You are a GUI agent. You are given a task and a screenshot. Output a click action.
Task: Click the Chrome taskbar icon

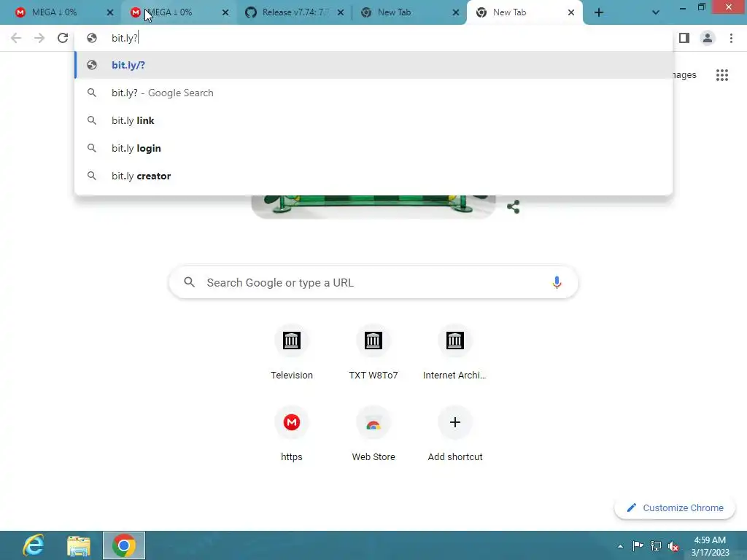(x=124, y=545)
